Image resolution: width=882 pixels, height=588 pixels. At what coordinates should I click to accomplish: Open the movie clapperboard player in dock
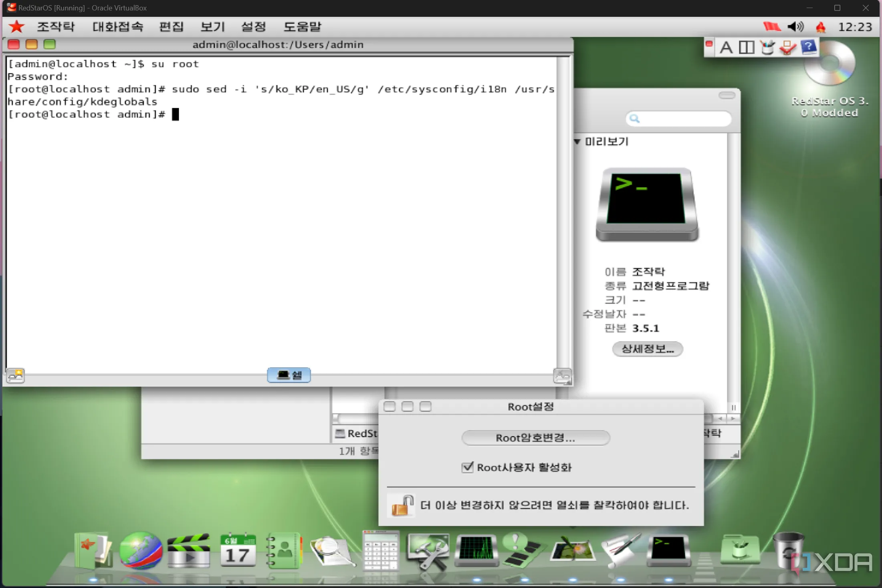pyautogui.click(x=188, y=551)
